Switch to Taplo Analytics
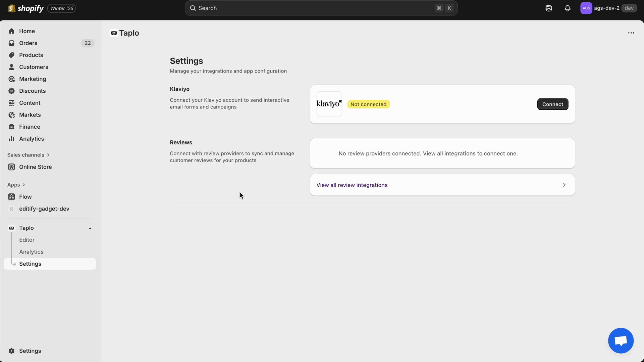 click(31, 252)
